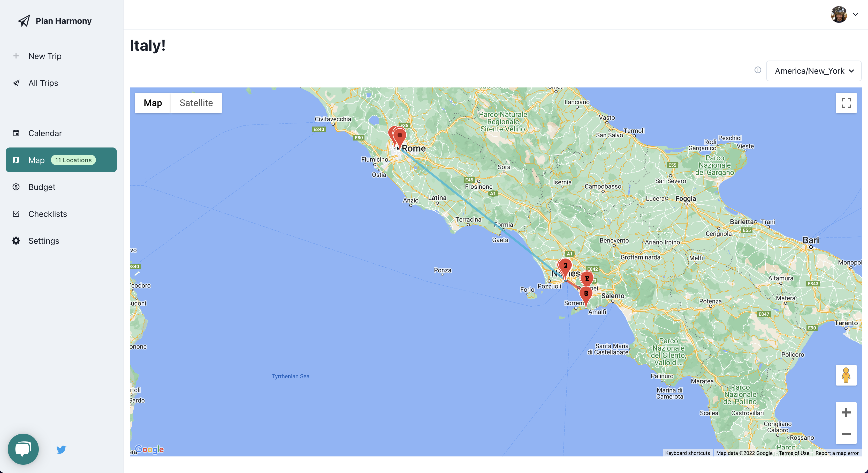This screenshot has width=868, height=473.
Task: Click the user avatar photo
Action: tap(839, 14)
